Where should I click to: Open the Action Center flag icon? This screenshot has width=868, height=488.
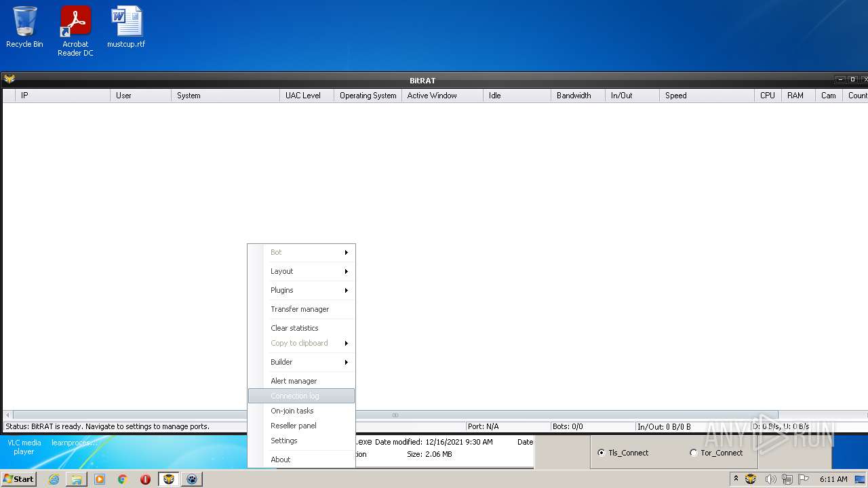(x=803, y=479)
